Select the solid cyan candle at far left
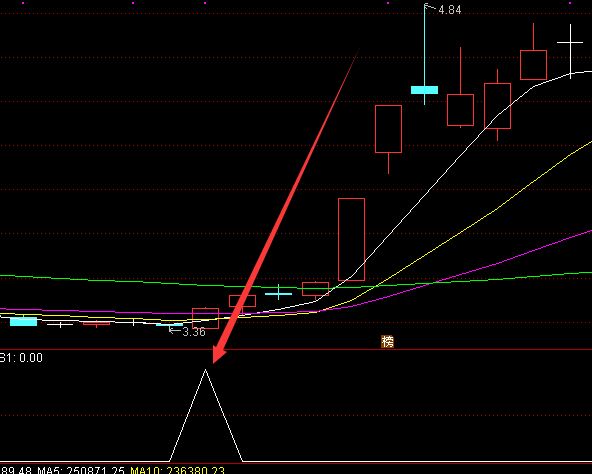Image resolution: width=592 pixels, height=474 pixels. coord(23,321)
